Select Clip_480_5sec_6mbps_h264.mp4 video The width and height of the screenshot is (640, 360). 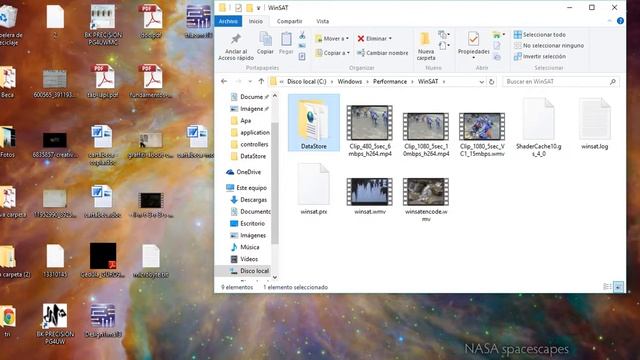pyautogui.click(x=370, y=130)
